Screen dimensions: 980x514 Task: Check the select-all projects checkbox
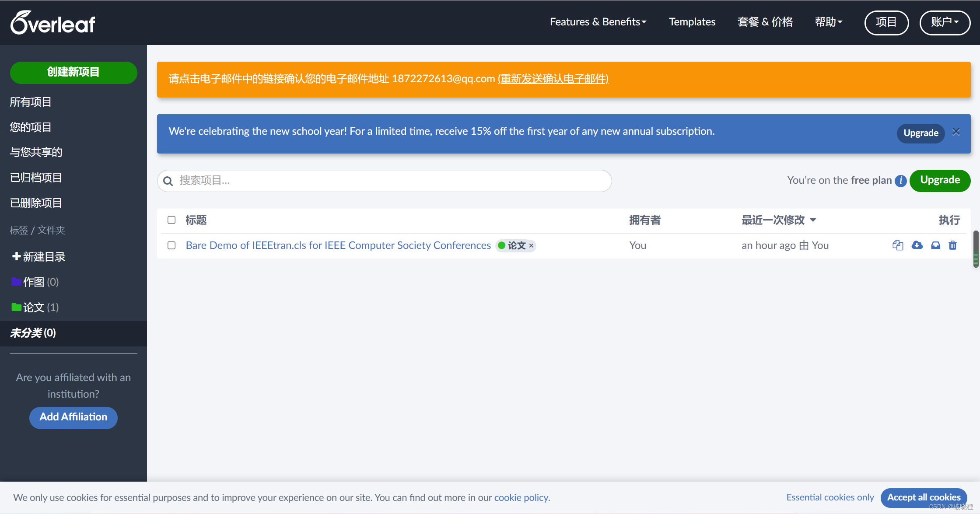click(171, 220)
